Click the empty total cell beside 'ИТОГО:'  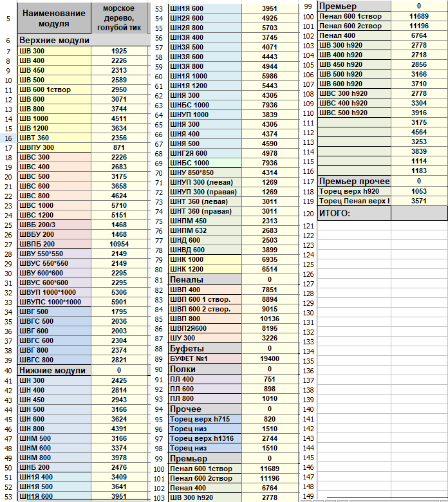(x=418, y=213)
